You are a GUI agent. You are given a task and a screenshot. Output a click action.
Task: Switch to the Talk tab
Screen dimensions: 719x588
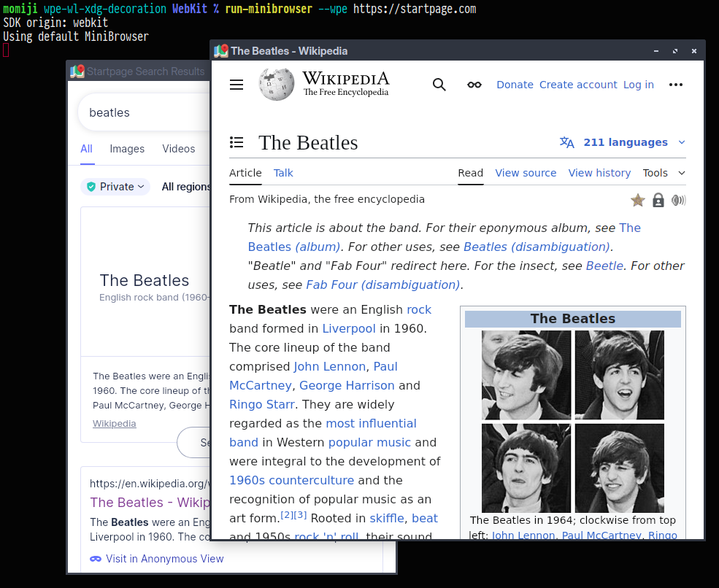tap(283, 173)
